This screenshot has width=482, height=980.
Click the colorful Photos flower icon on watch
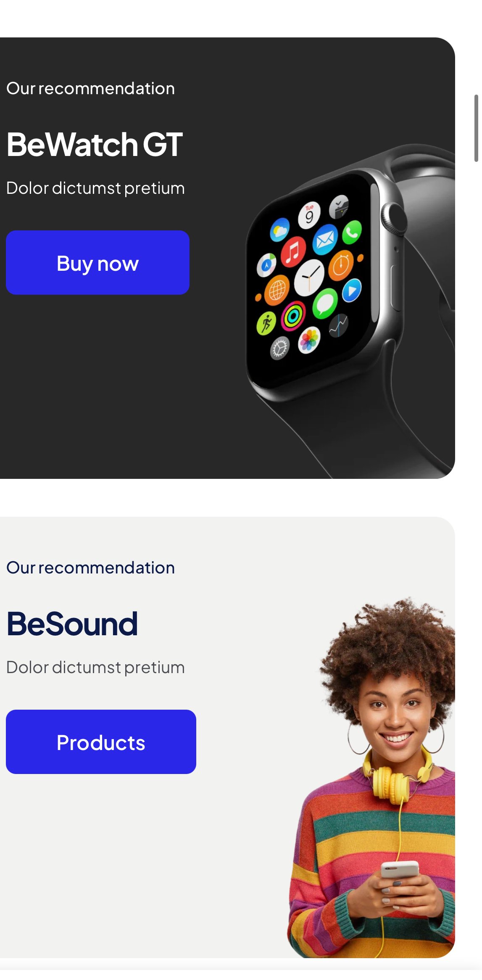(x=309, y=340)
